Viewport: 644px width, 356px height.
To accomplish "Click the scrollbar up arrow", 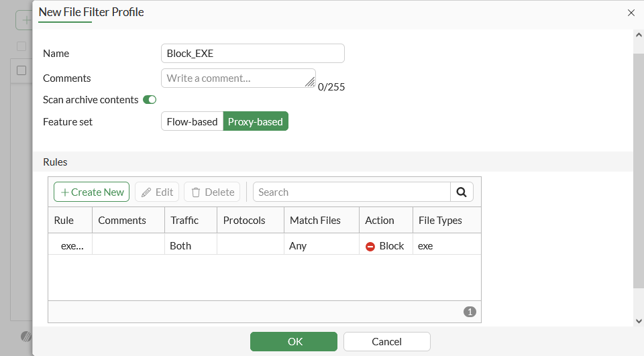I will point(638,36).
